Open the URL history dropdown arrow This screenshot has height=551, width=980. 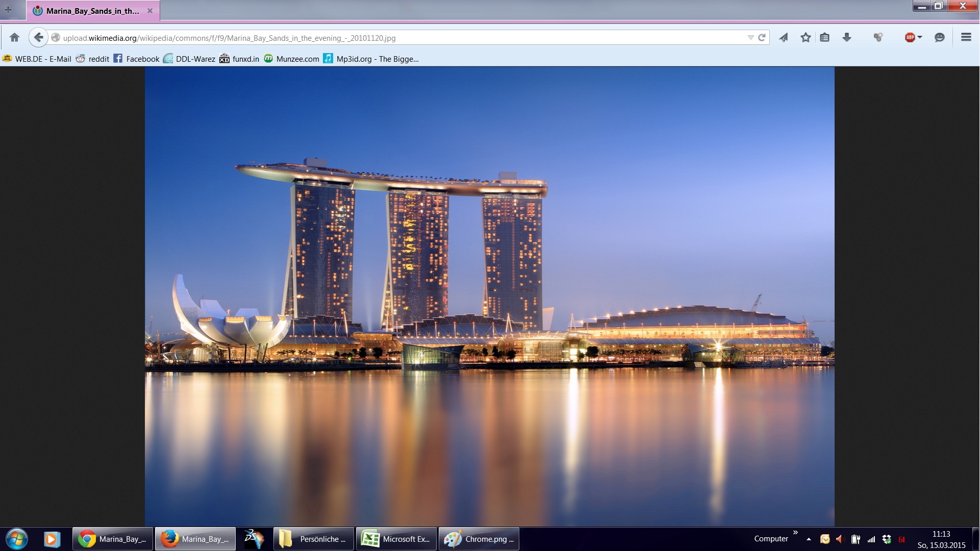tap(750, 37)
